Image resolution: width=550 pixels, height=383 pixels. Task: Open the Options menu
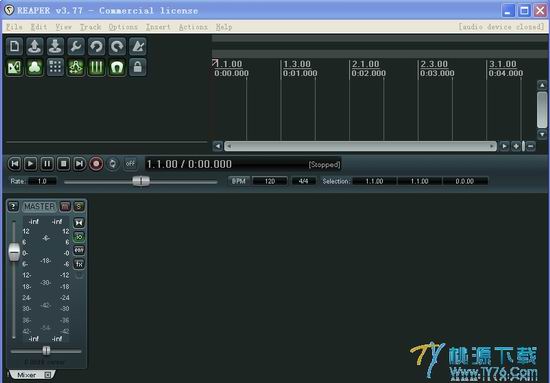(x=123, y=27)
